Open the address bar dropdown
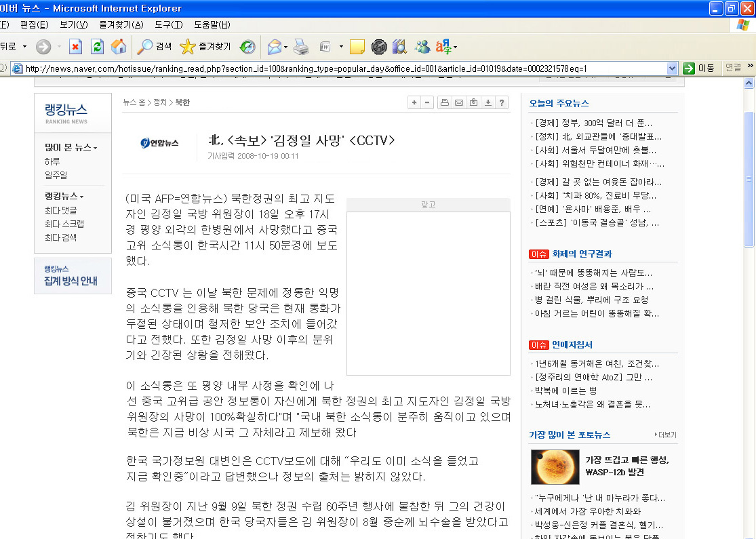Image resolution: width=756 pixels, height=539 pixels. (672, 68)
